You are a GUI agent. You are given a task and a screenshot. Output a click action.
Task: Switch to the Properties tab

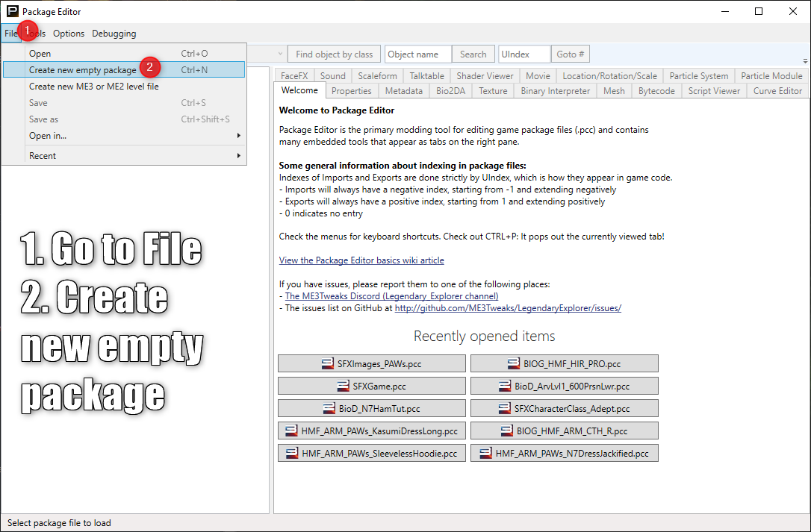351,90
